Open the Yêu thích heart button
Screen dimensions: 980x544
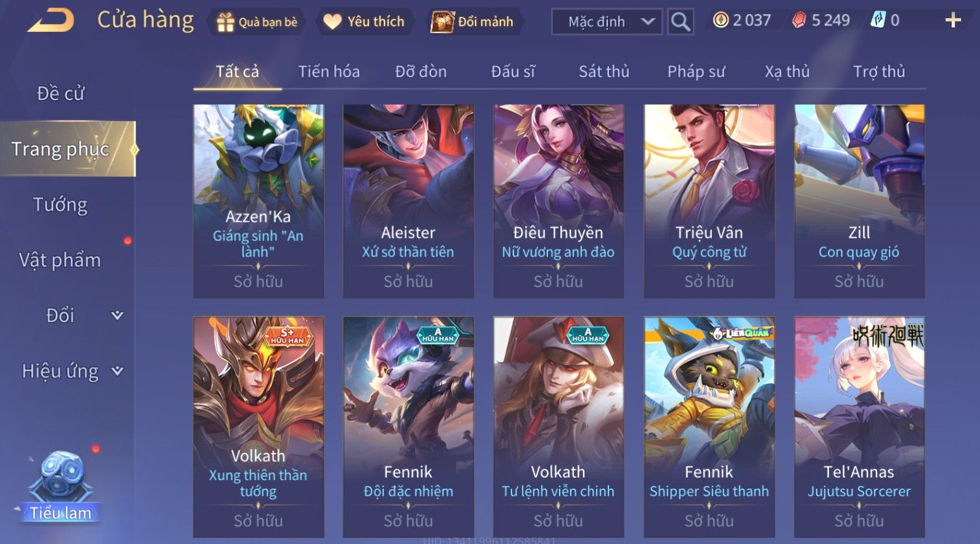tap(364, 21)
